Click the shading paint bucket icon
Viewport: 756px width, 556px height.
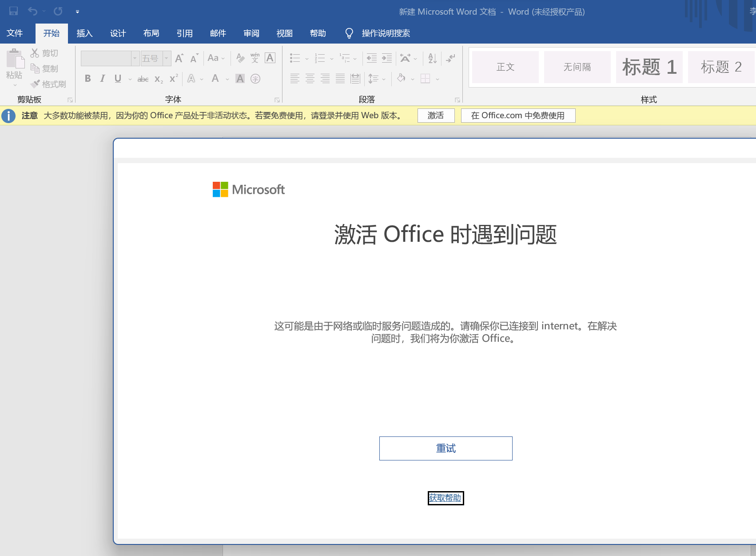401,79
